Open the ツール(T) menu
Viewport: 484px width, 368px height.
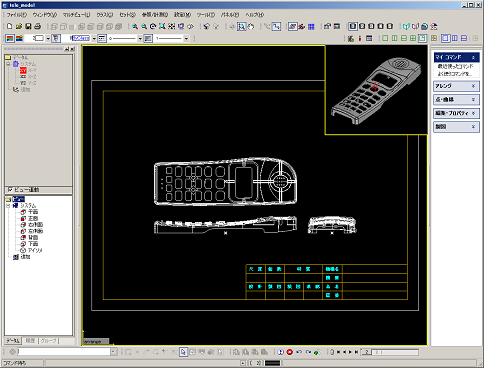[205, 15]
